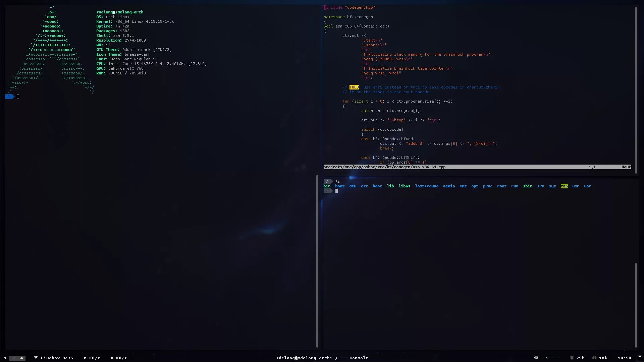This screenshot has height=362, width=644.
Task: Switch to workspace 1
Action: point(5,358)
